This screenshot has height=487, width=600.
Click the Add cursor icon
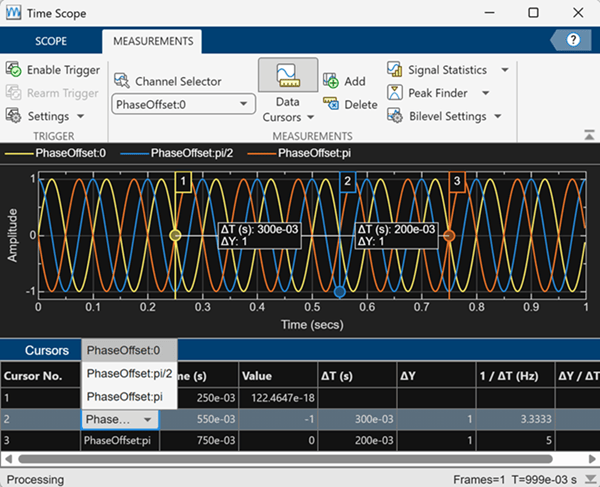point(331,81)
